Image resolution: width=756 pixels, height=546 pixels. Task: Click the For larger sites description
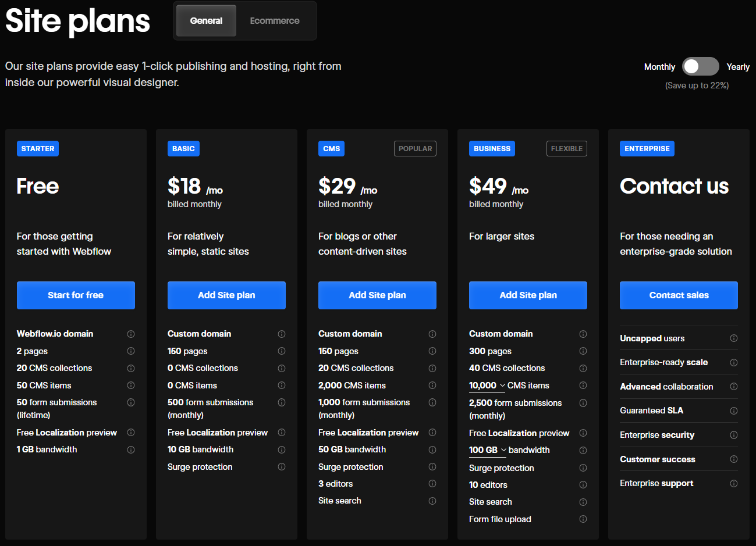(x=502, y=236)
